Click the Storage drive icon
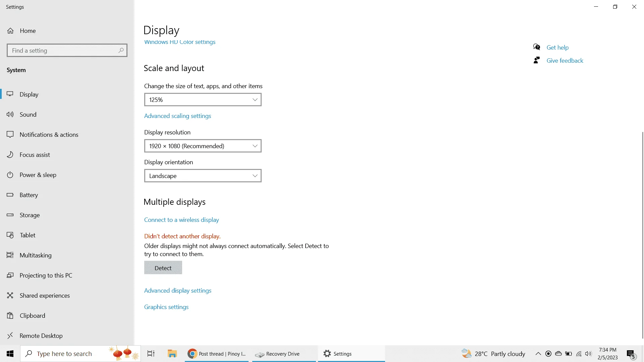644x362 pixels. click(x=10, y=215)
